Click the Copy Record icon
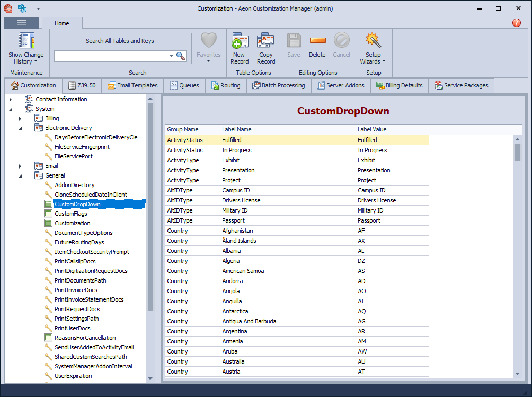The image size is (532, 397). [265, 41]
